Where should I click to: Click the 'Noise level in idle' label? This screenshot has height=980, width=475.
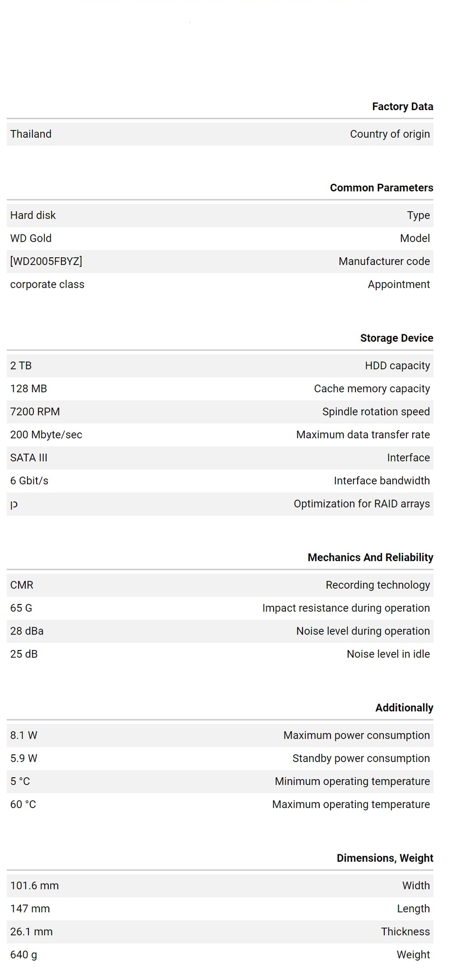pyautogui.click(x=388, y=654)
